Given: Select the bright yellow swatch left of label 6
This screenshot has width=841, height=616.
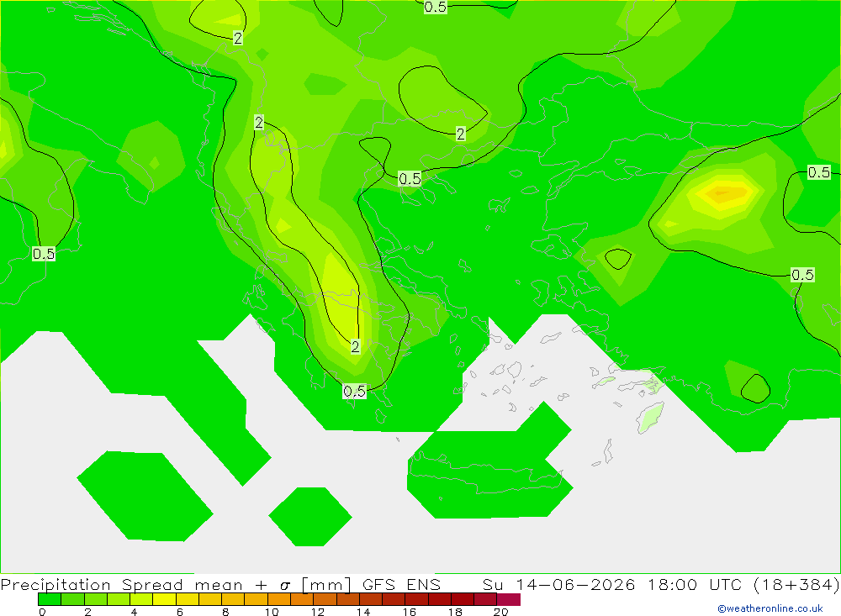Looking at the screenshot, I should click(164, 599).
